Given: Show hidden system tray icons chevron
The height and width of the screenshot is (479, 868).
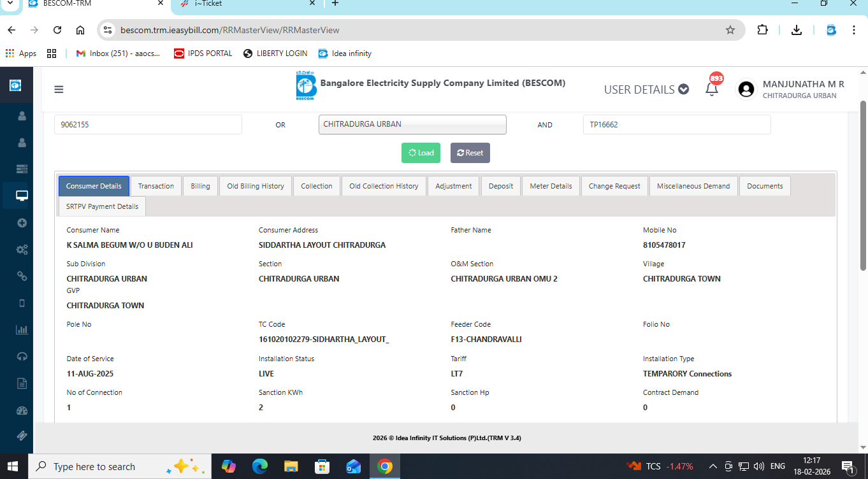Looking at the screenshot, I should [712, 466].
